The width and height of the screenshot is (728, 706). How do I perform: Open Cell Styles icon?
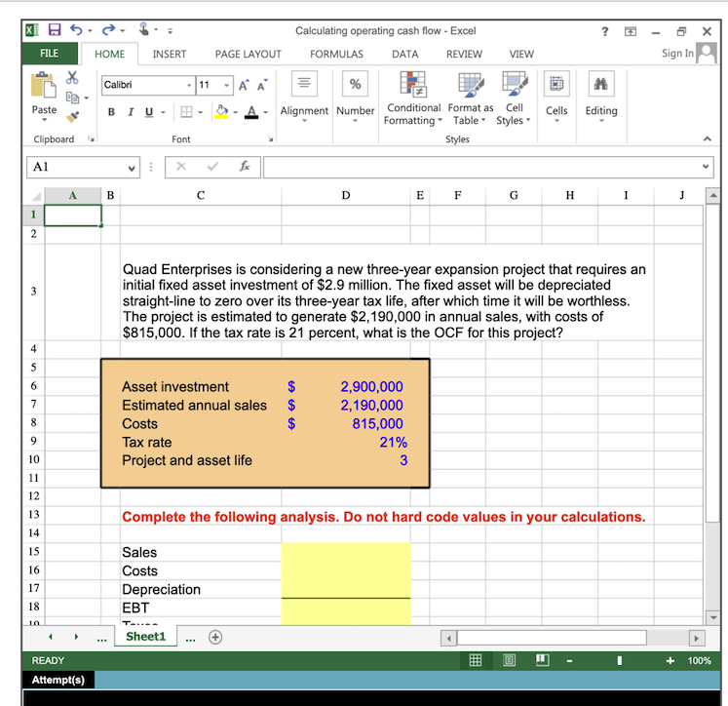515,84
